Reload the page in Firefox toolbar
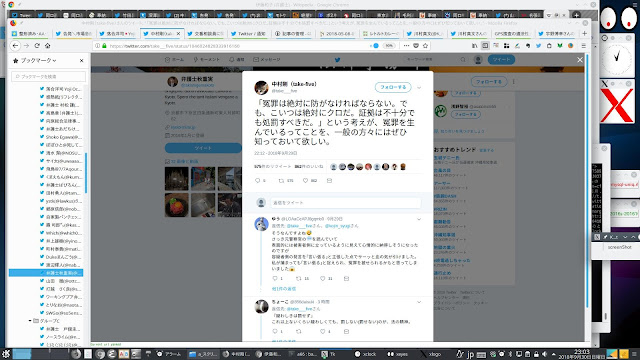This screenshot has height=360, width=640. 37,46
